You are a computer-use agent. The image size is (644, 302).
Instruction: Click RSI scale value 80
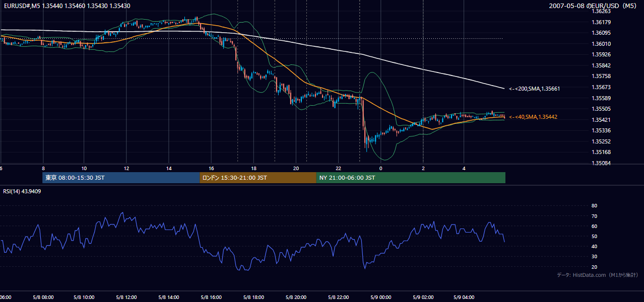click(594, 206)
